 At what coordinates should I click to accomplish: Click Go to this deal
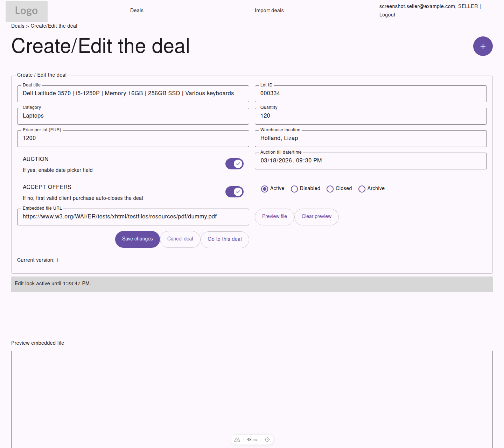pos(224,239)
